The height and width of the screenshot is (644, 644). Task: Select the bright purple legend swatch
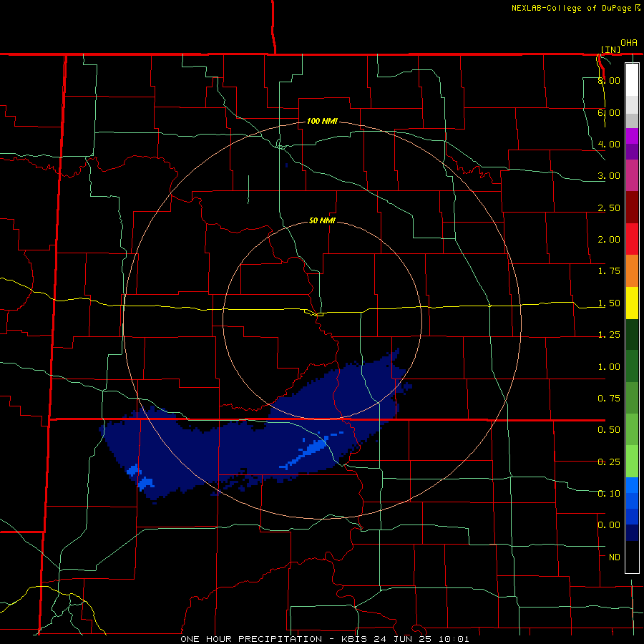coord(632,136)
